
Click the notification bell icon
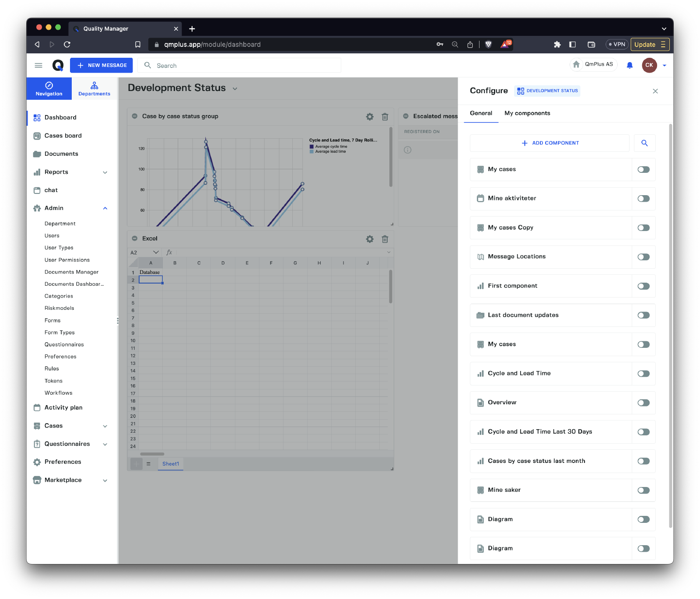[x=630, y=65]
